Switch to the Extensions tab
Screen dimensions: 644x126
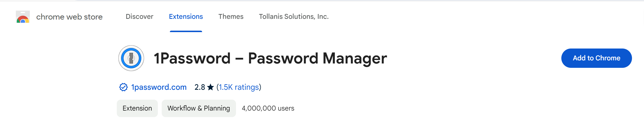click(186, 17)
